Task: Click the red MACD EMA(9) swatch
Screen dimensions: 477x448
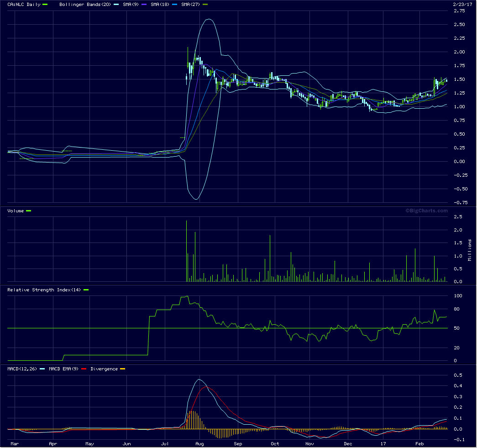Action: click(84, 369)
